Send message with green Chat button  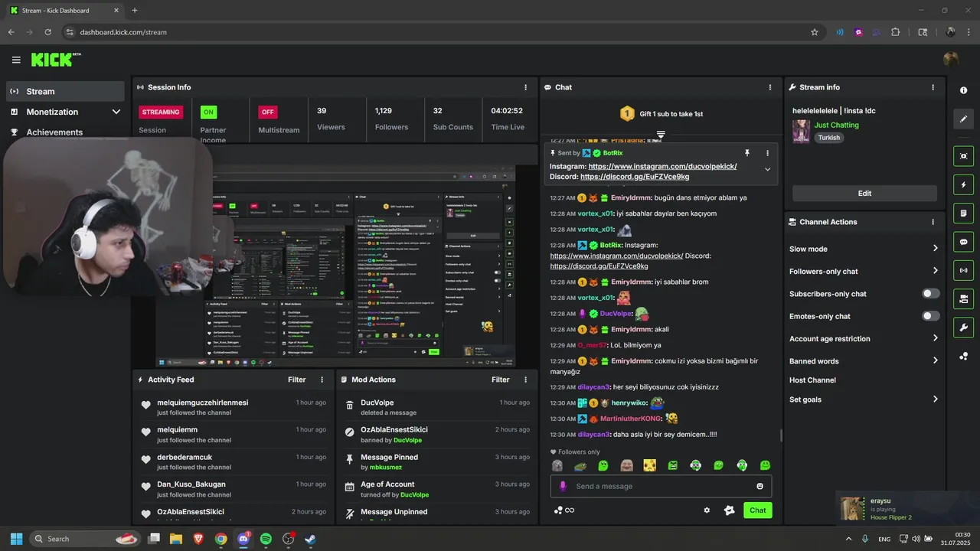[x=757, y=510]
